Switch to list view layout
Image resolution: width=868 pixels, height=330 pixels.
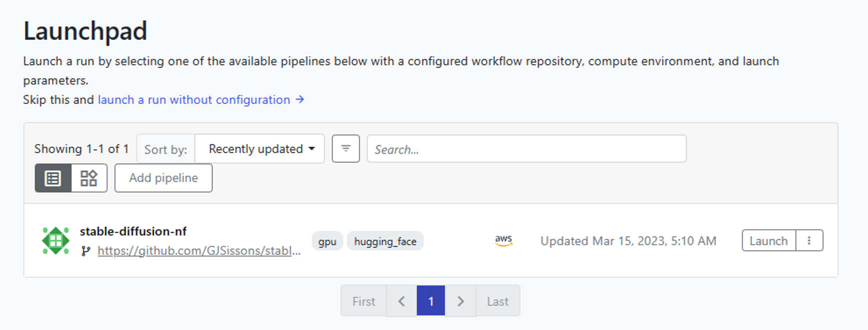(x=53, y=178)
